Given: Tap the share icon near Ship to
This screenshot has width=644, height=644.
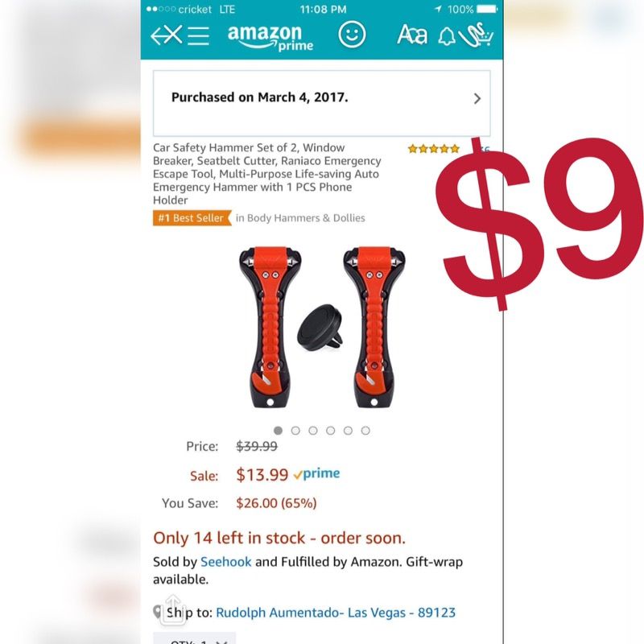Looking at the screenshot, I should pos(173,609).
